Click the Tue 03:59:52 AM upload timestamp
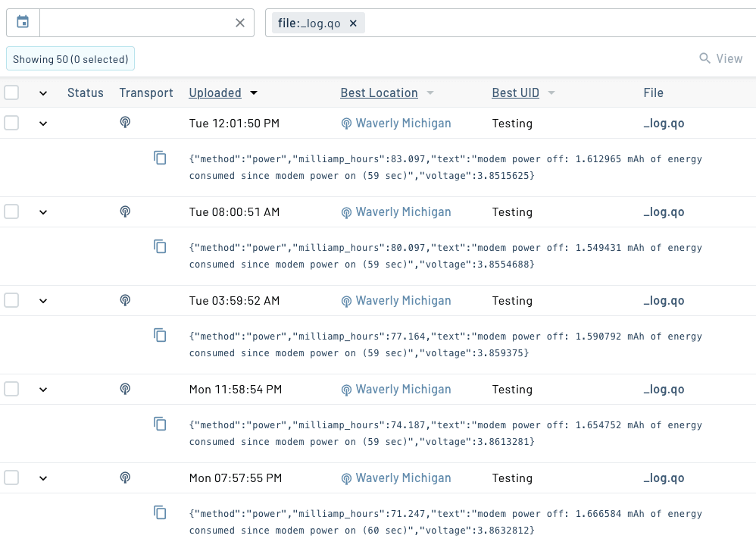 234,301
